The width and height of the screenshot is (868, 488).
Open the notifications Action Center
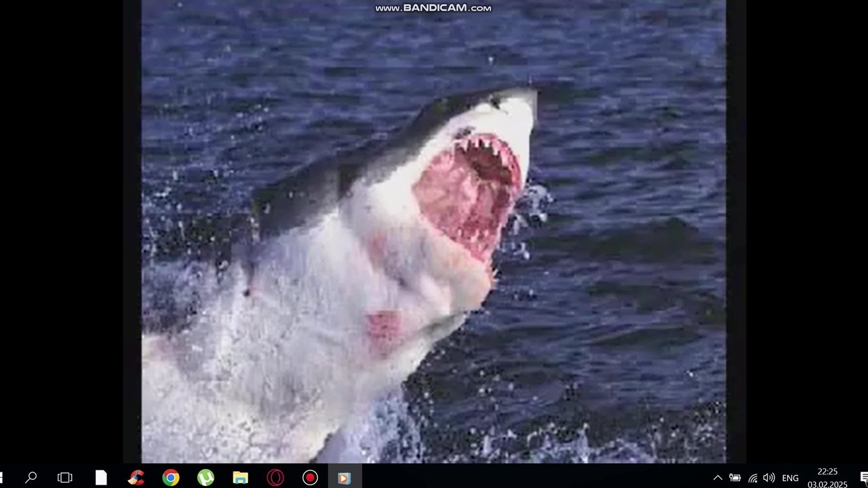click(x=864, y=478)
